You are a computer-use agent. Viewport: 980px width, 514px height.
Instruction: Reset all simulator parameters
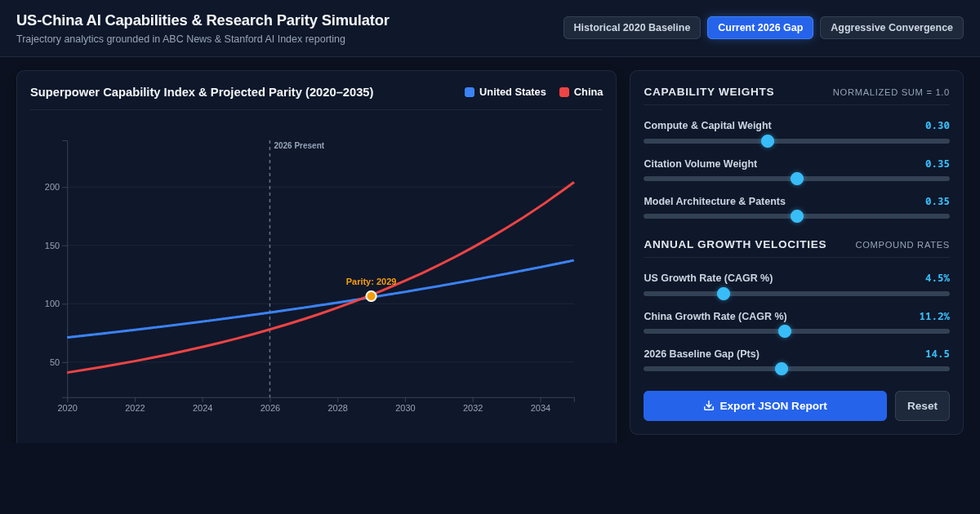pos(922,405)
